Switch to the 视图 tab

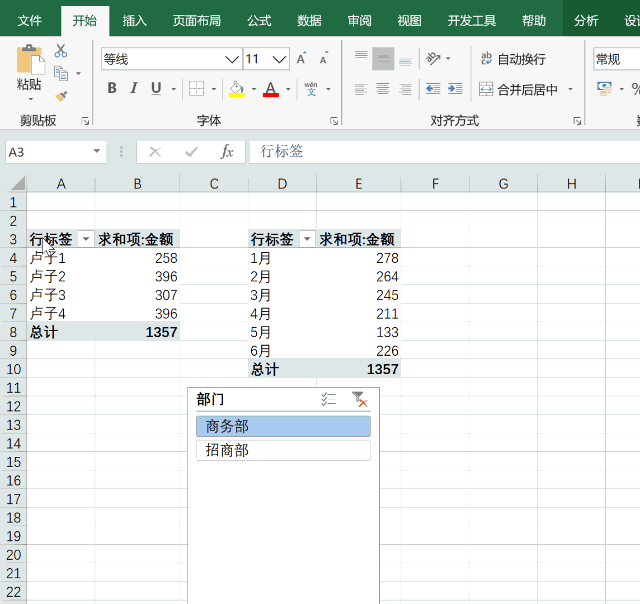coord(409,20)
